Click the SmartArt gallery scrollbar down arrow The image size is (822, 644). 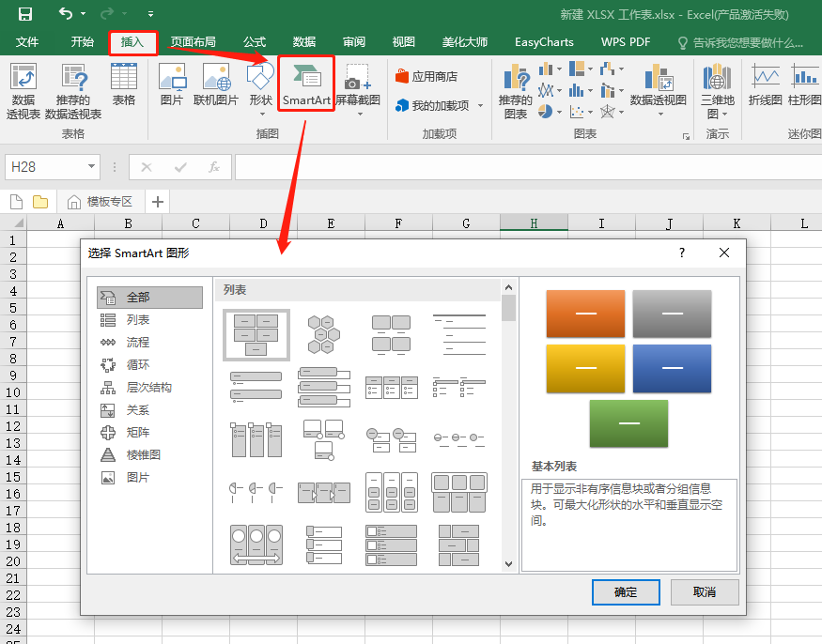click(x=508, y=564)
